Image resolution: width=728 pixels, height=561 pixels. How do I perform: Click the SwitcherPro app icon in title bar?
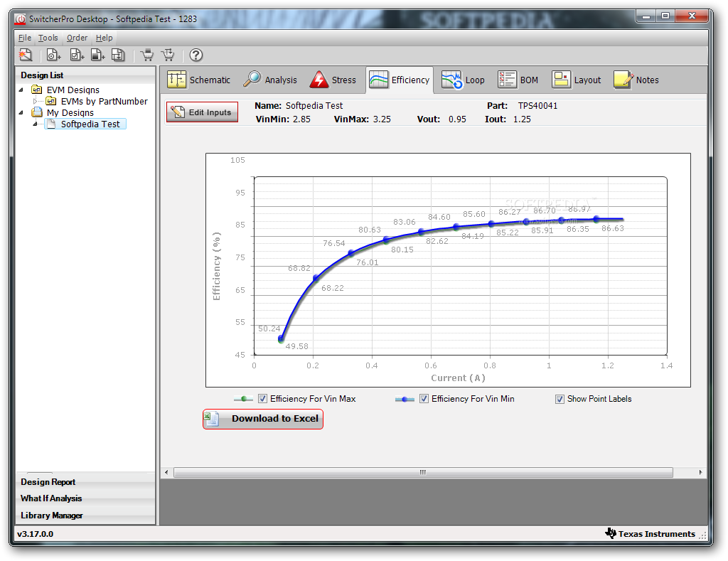point(21,19)
